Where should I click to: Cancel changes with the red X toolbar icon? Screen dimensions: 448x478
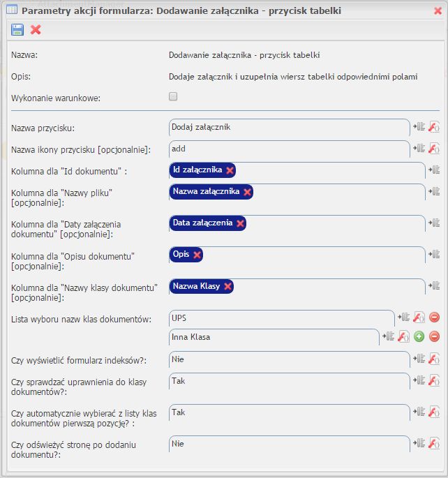coord(36,29)
